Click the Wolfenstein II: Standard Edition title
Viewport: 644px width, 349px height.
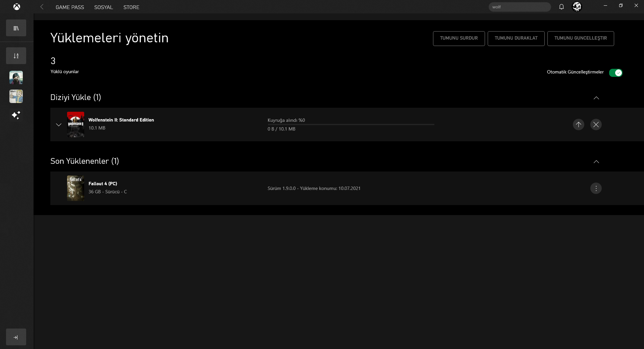click(121, 120)
